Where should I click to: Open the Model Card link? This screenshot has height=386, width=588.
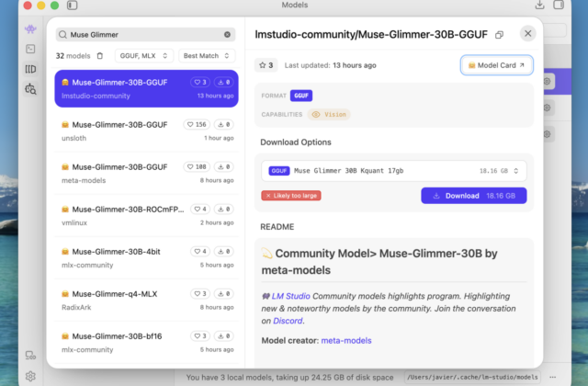coord(496,65)
